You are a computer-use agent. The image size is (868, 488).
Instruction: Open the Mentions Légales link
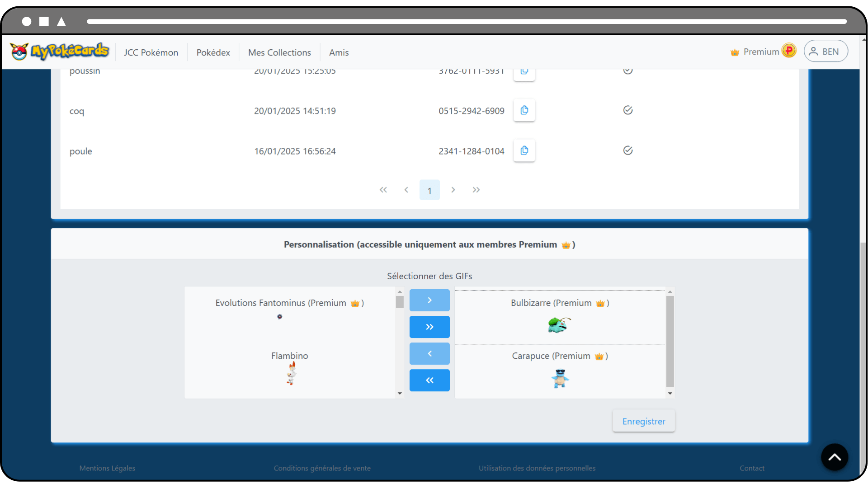coord(107,468)
